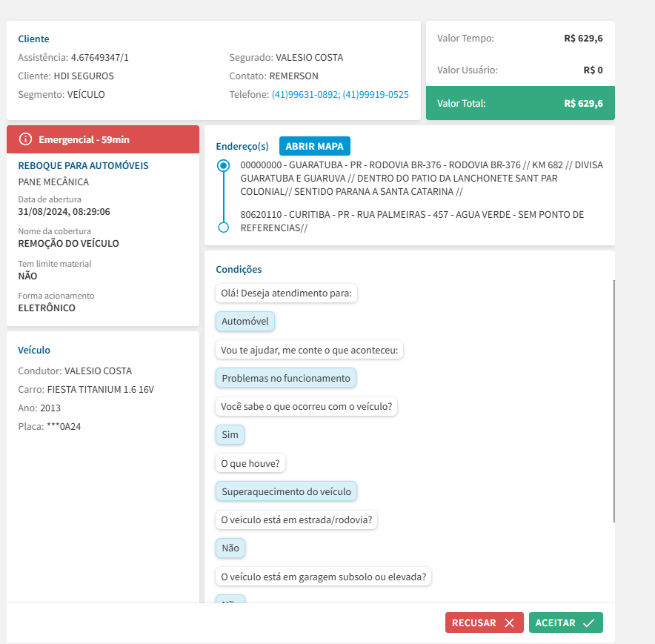Call phone number (41)99631-0892
655x644 pixels.
[x=304, y=95]
